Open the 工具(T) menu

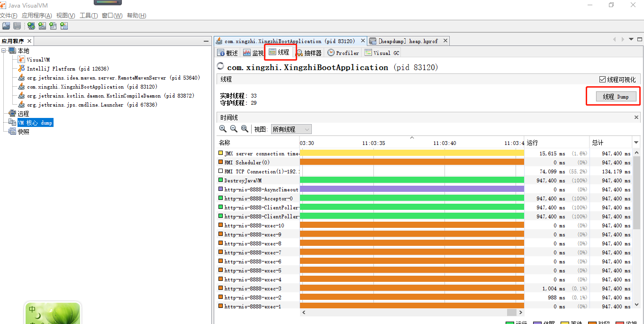[89, 16]
